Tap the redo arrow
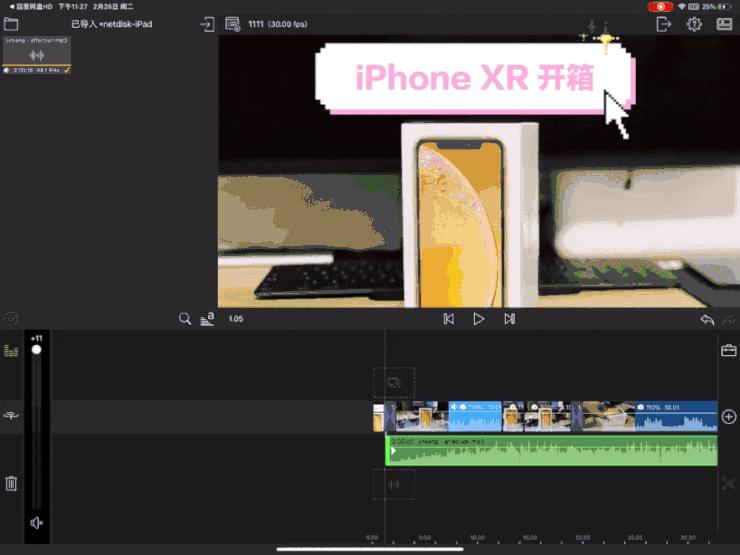 tap(729, 320)
